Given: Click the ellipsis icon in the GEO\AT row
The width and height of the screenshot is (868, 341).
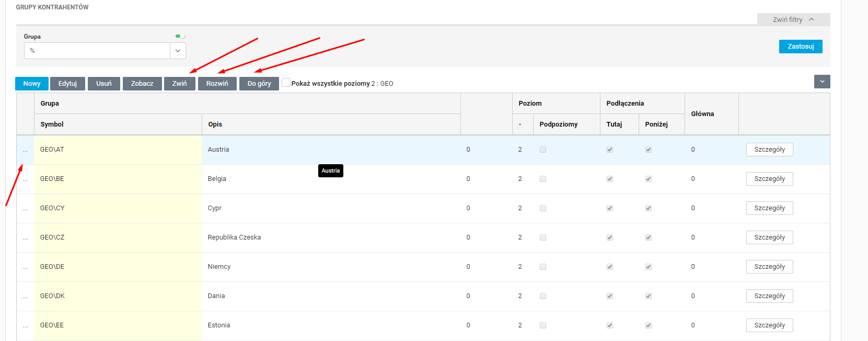Looking at the screenshot, I should (x=25, y=151).
